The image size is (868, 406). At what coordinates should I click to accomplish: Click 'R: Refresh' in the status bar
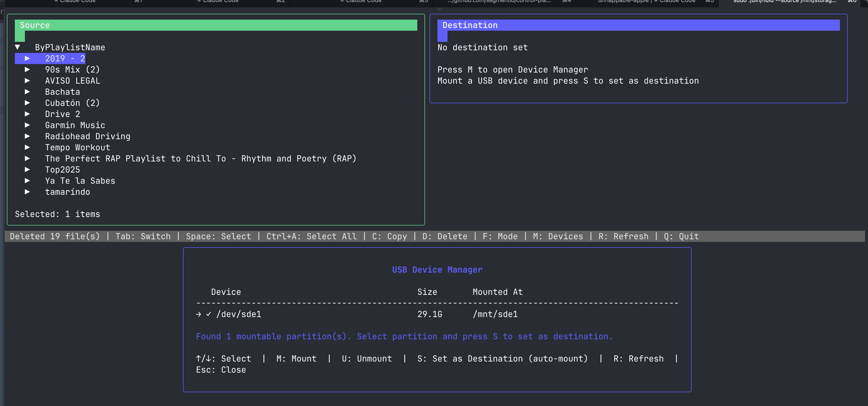[x=623, y=236]
